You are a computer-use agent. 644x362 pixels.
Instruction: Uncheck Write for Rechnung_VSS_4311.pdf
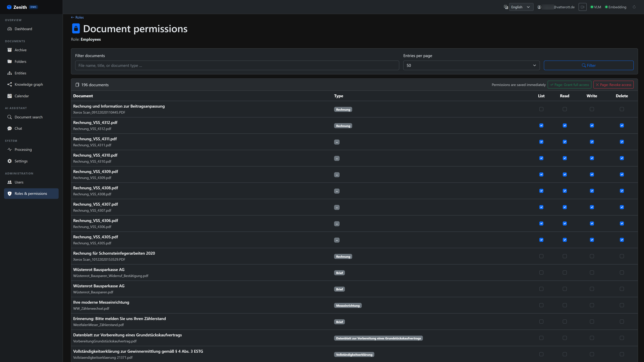(592, 142)
